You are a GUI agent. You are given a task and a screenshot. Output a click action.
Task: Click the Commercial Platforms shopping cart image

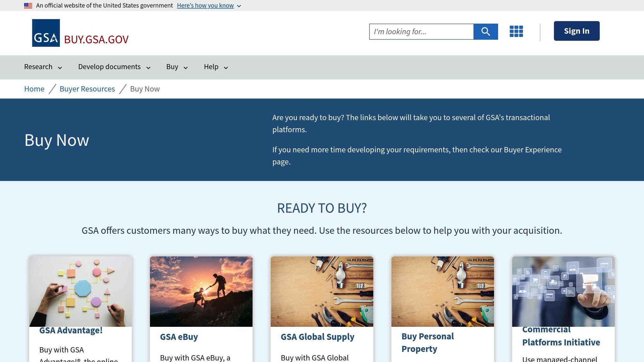tap(563, 292)
